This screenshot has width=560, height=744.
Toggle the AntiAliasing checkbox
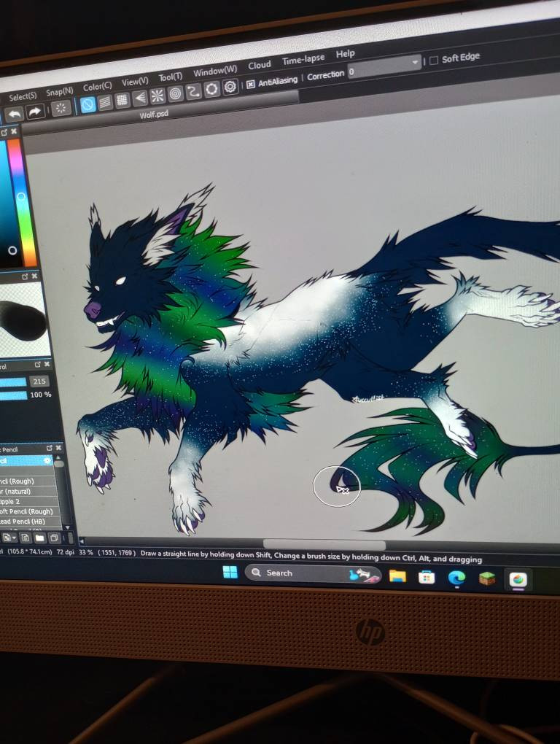251,85
